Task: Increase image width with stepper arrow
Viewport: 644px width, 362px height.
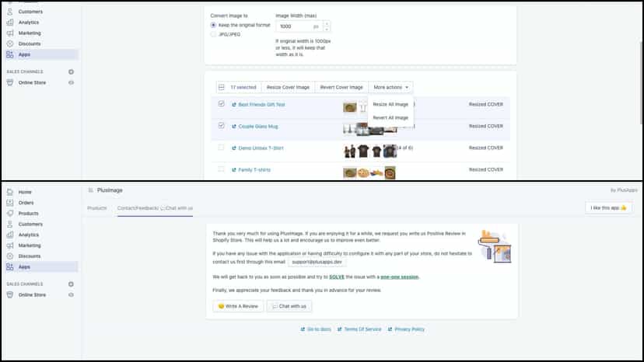Action: [x=327, y=24]
